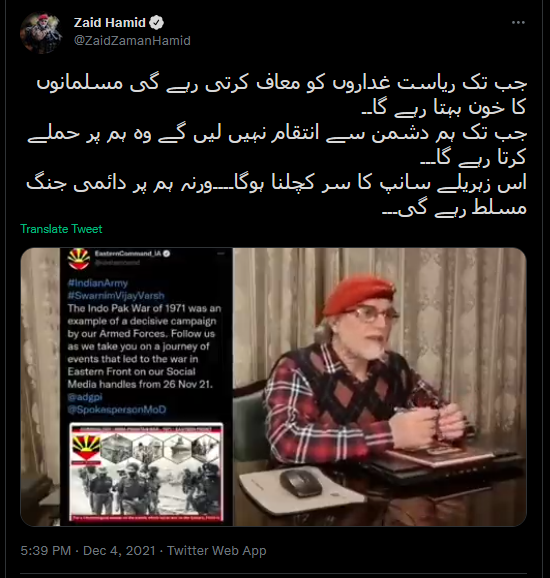The image size is (550, 578).
Task: Open the Twitter Web App source link
Action: (217, 551)
